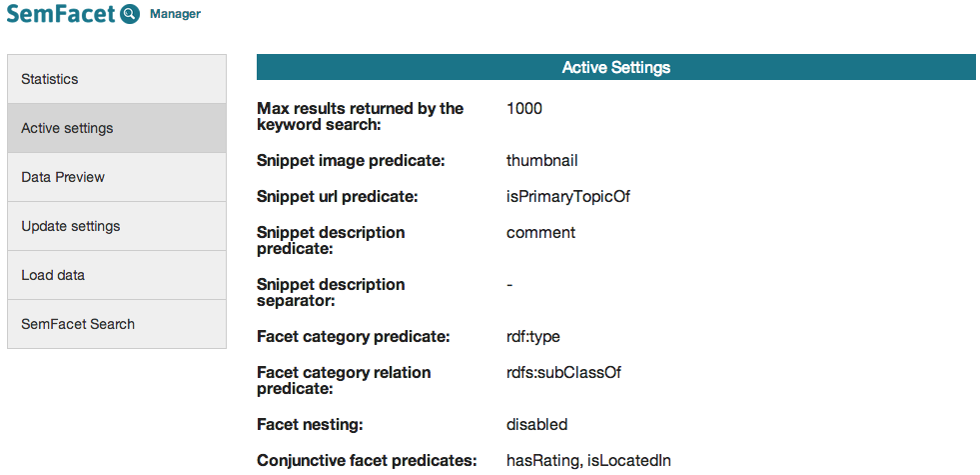
Task: Click the SemFacet magnifier logo icon
Action: point(130,14)
